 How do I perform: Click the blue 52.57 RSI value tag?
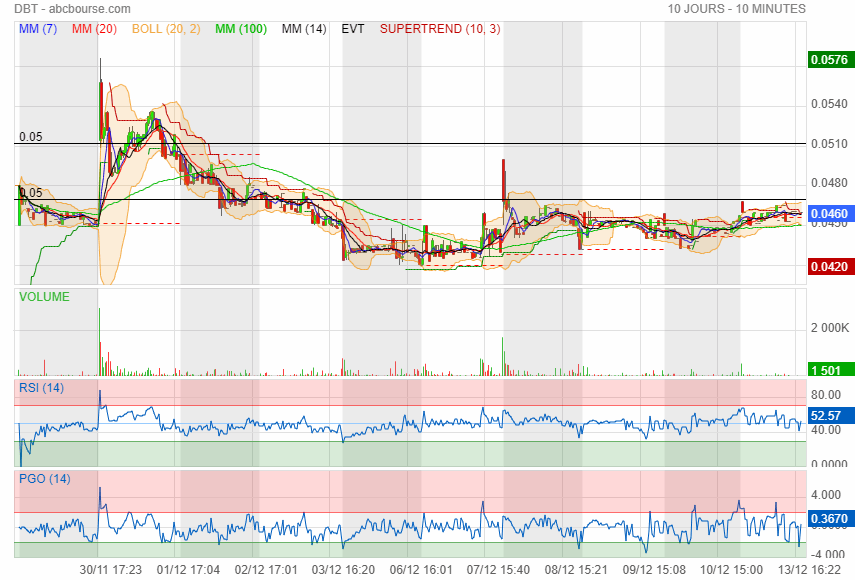(831, 415)
